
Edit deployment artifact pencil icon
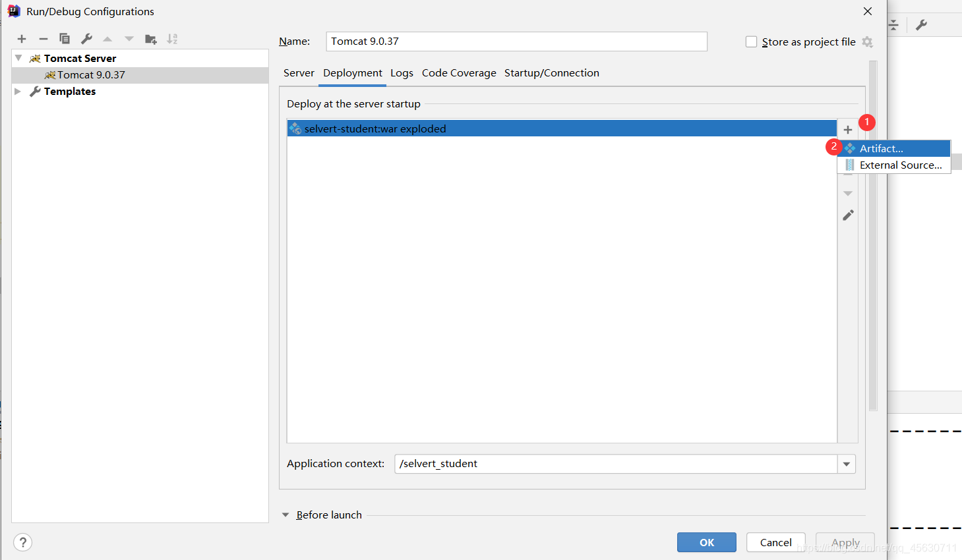pyautogui.click(x=848, y=215)
